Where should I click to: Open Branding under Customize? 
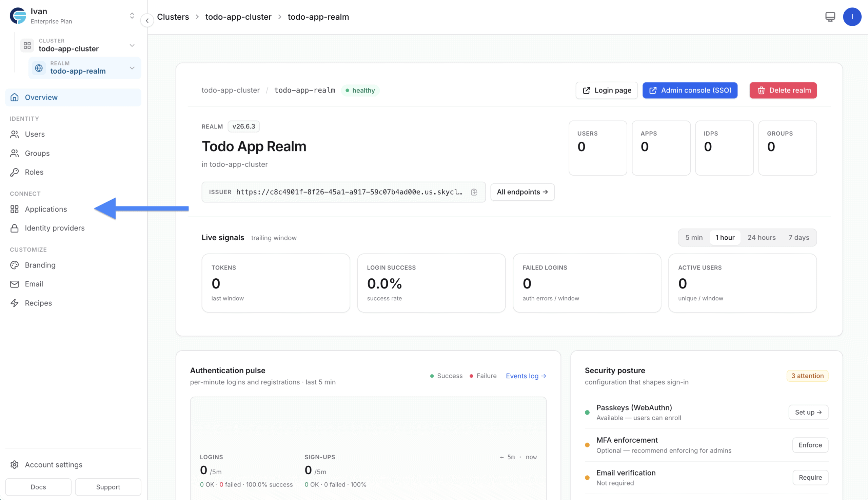coord(73,265)
